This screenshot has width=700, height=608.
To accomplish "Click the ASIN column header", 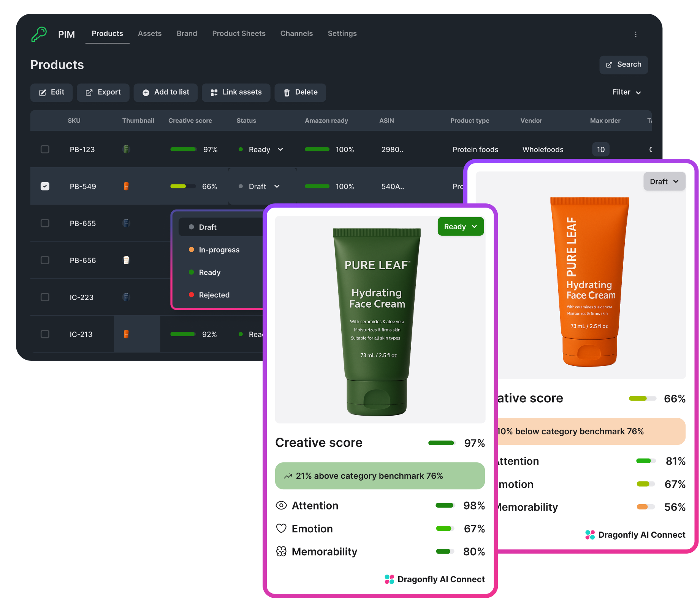I will click(386, 121).
